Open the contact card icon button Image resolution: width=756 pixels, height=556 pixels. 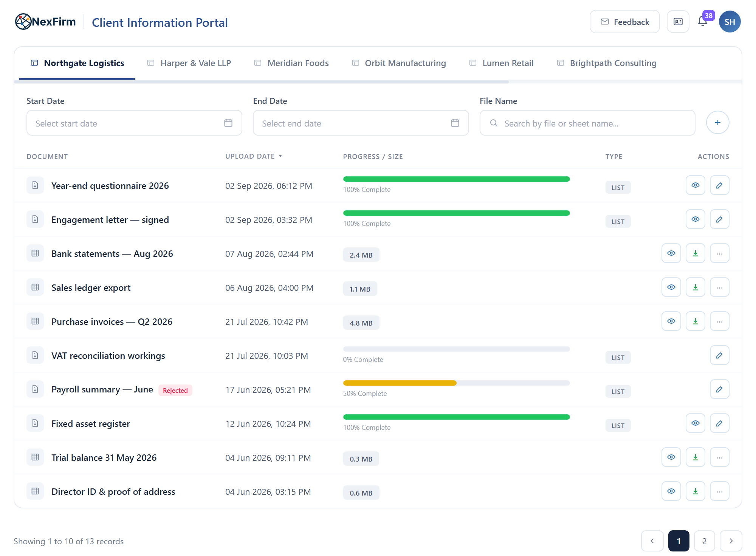point(678,22)
